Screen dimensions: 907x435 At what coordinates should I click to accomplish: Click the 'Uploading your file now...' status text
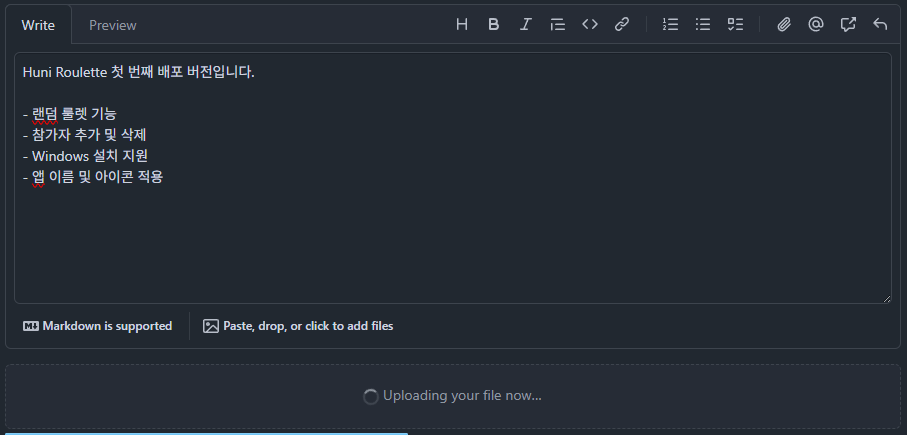462,396
